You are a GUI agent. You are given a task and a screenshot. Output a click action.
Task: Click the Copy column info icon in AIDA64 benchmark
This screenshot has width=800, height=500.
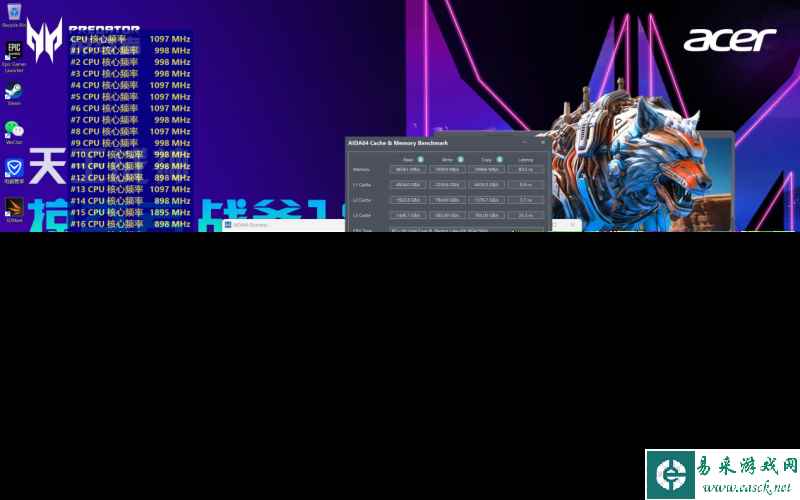tap(499, 160)
